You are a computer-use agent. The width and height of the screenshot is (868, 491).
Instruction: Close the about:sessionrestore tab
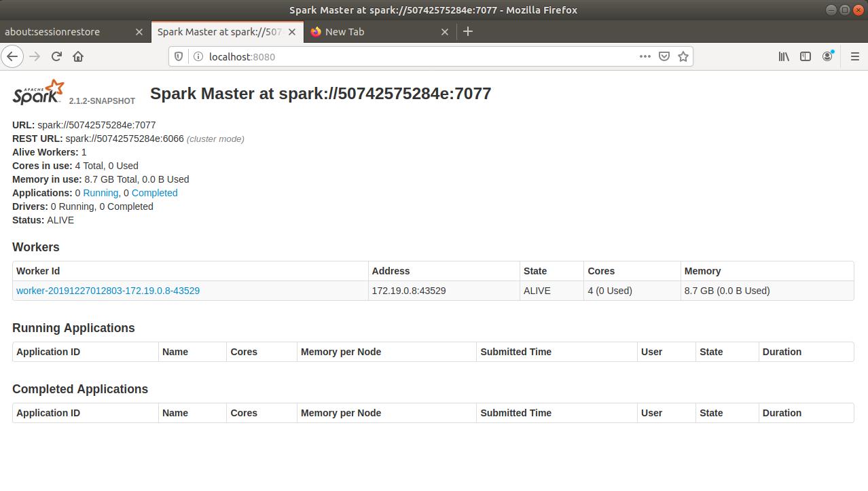click(x=139, y=32)
